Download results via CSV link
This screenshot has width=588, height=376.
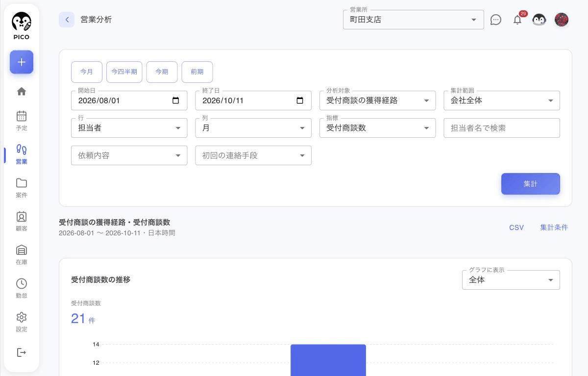pos(516,227)
